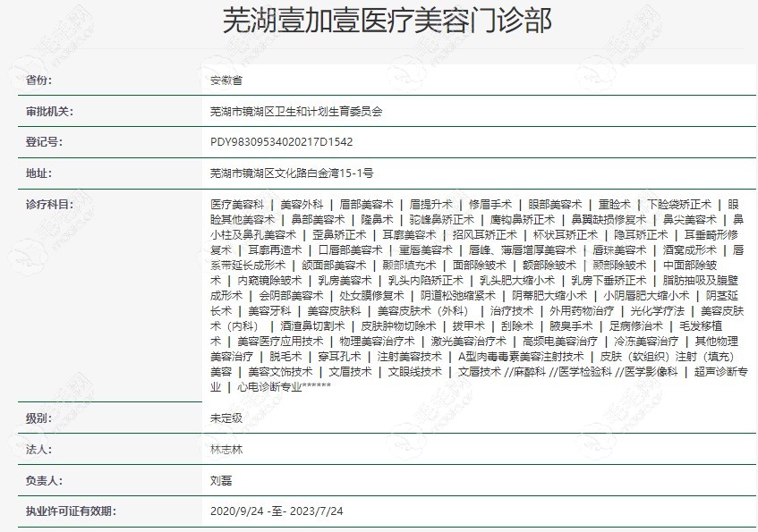Click 文眼线技术 entry

(x=414, y=372)
